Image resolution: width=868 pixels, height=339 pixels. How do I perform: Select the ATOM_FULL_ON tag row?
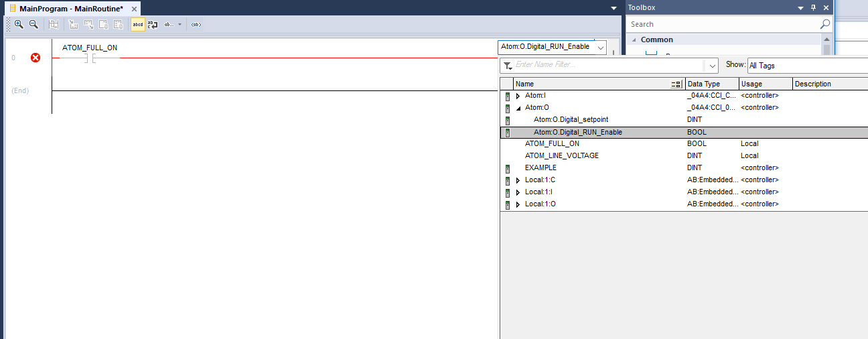[552, 144]
